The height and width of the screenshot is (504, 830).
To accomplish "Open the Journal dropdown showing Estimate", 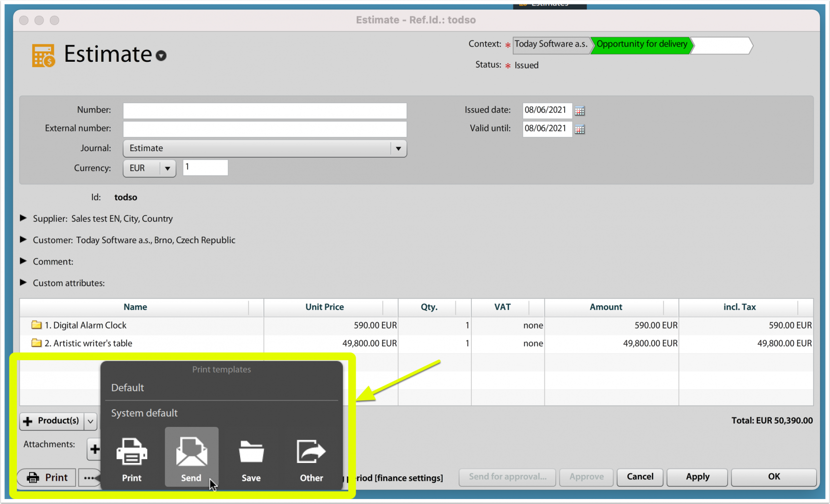I will coord(265,148).
